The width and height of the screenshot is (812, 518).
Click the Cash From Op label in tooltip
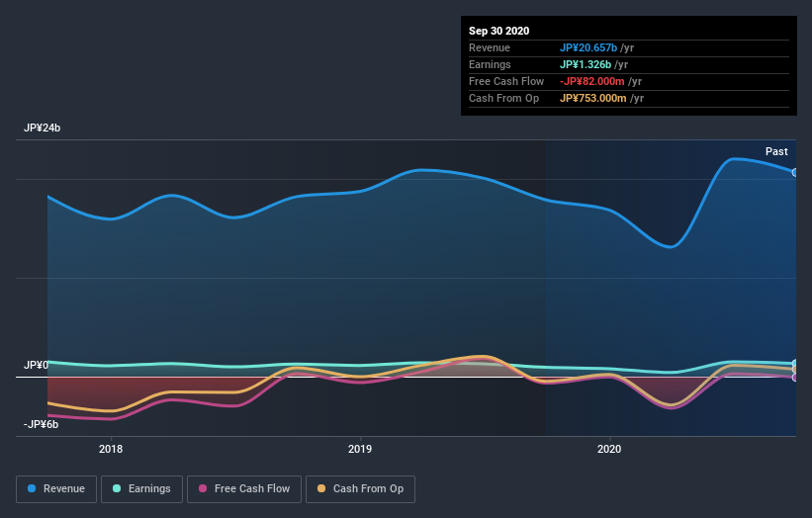point(503,98)
